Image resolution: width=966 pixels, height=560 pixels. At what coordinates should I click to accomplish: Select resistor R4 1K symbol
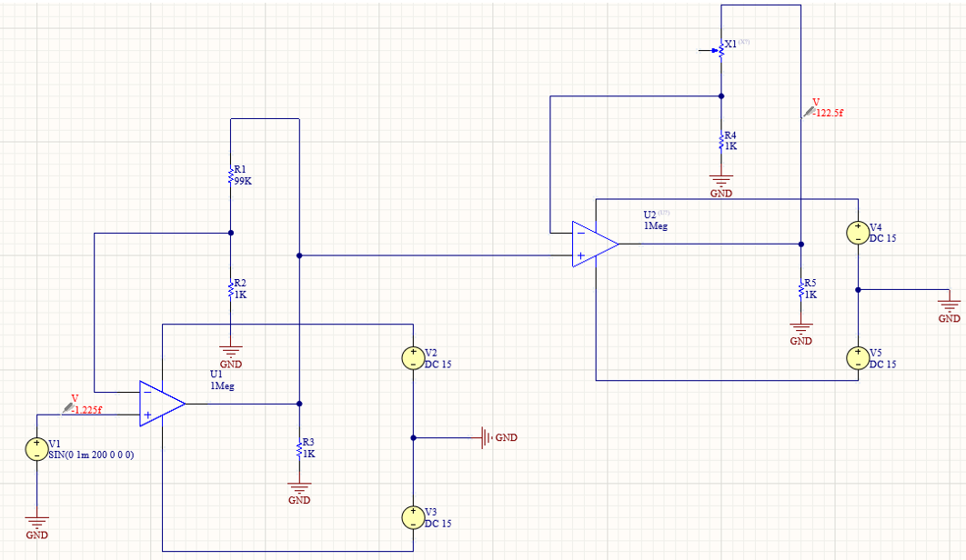click(721, 141)
